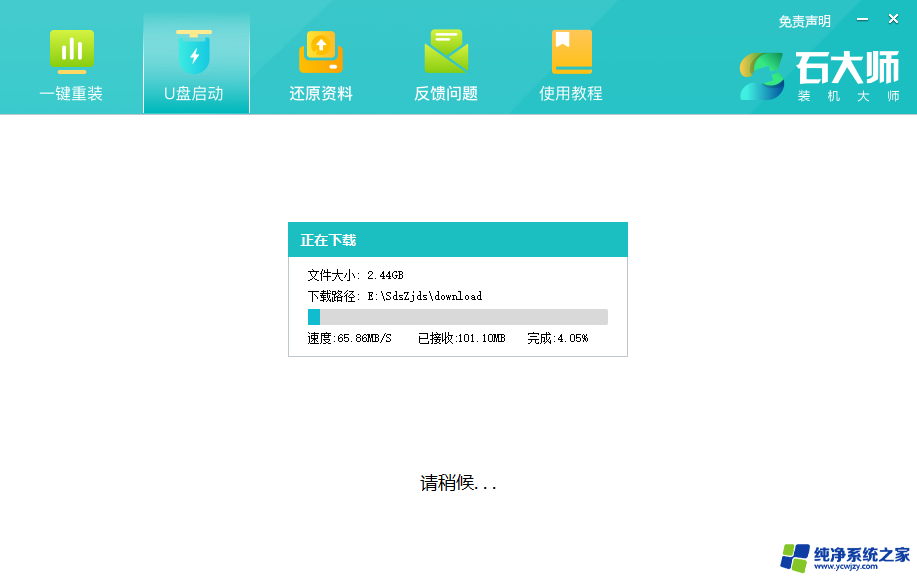Click the yellow book icon for 使用教程
Viewport: 917px width, 578px height.
[571, 51]
